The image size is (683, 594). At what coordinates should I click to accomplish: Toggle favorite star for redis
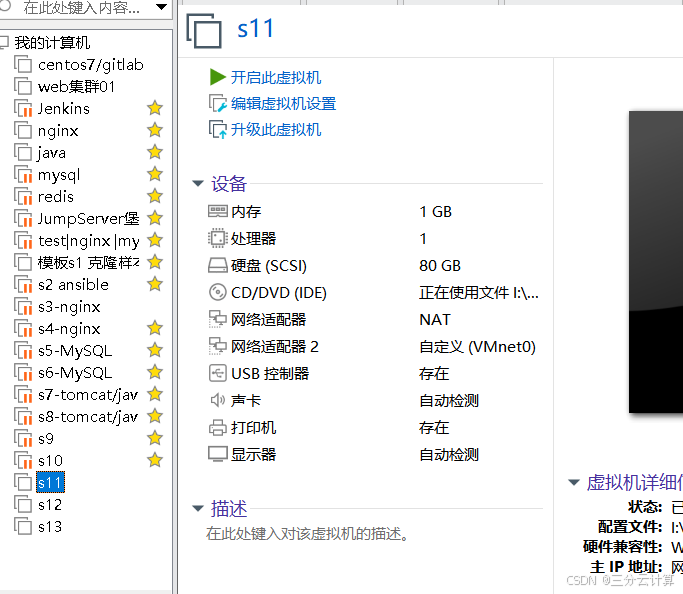click(x=155, y=196)
